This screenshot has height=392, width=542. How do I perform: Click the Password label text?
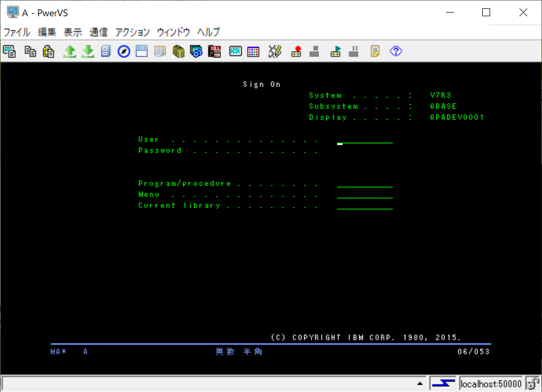tap(160, 150)
